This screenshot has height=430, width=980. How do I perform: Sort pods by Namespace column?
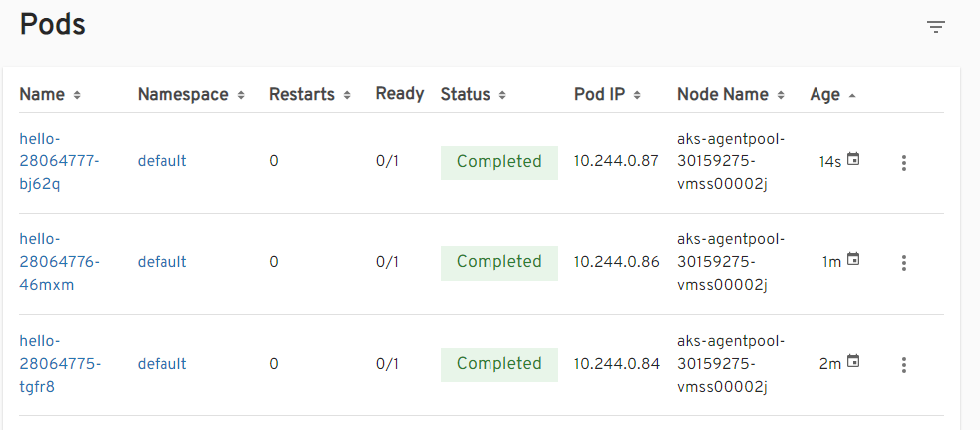click(x=189, y=95)
